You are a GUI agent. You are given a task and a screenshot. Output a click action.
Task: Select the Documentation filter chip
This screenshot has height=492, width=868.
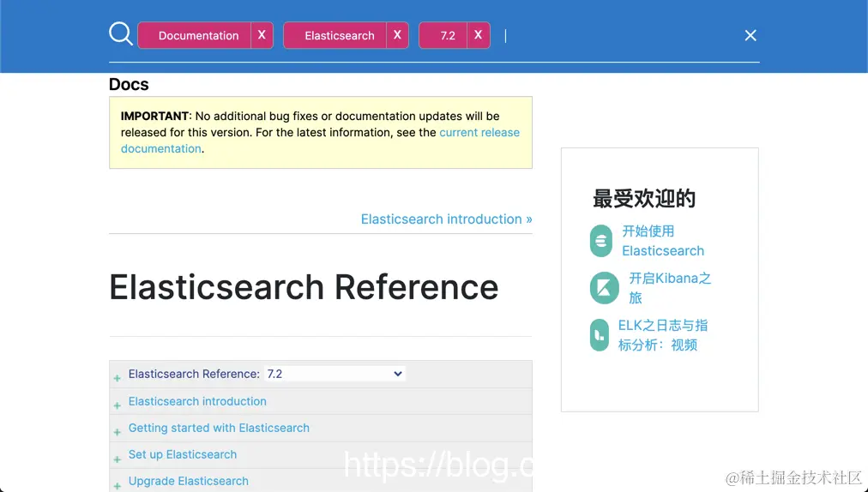(x=195, y=35)
